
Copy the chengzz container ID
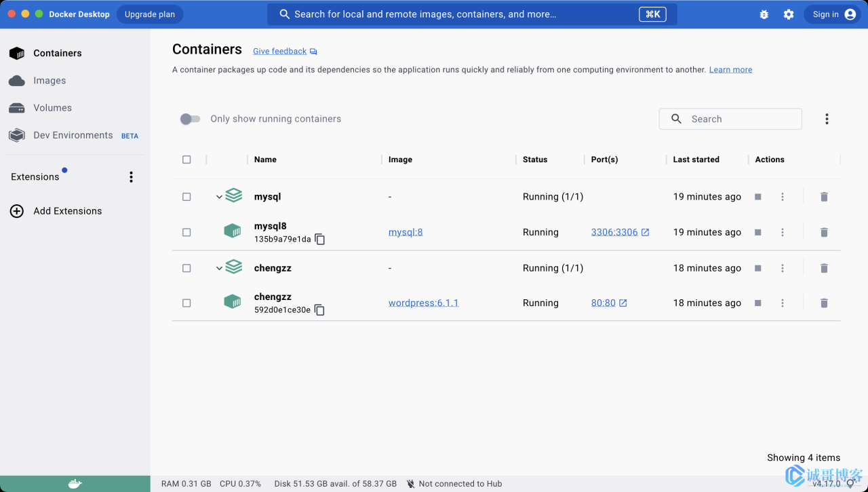[319, 310]
